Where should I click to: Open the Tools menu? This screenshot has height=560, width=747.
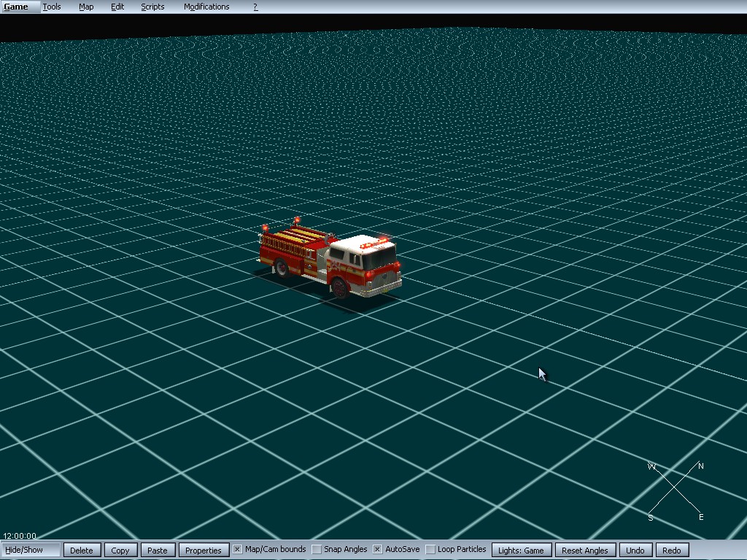point(52,7)
